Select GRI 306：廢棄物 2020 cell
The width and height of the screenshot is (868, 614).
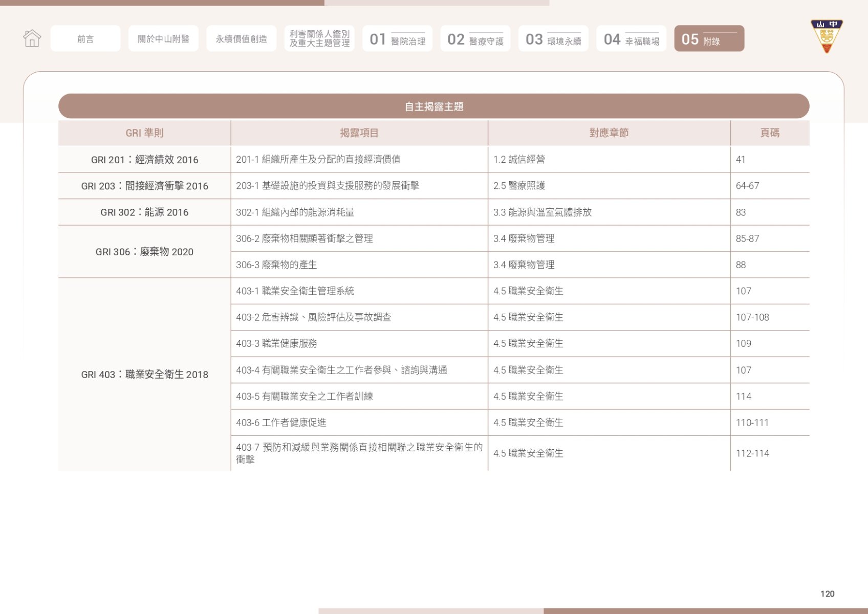point(144,252)
